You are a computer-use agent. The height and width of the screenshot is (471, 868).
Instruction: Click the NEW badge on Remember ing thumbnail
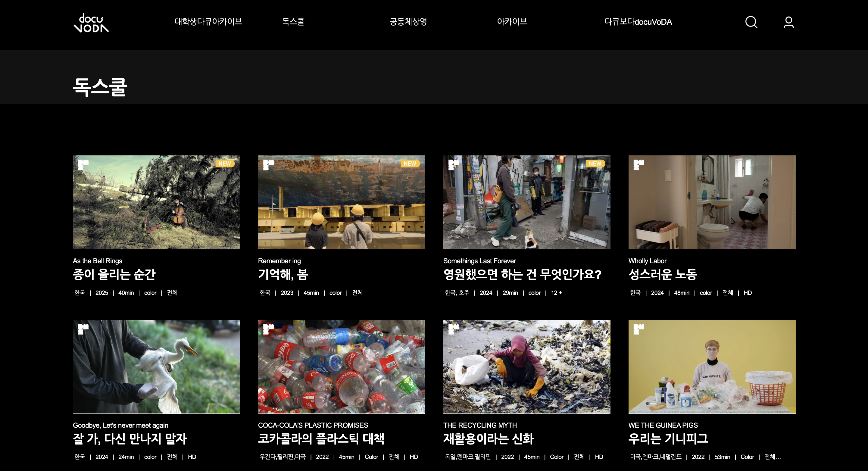tap(410, 164)
